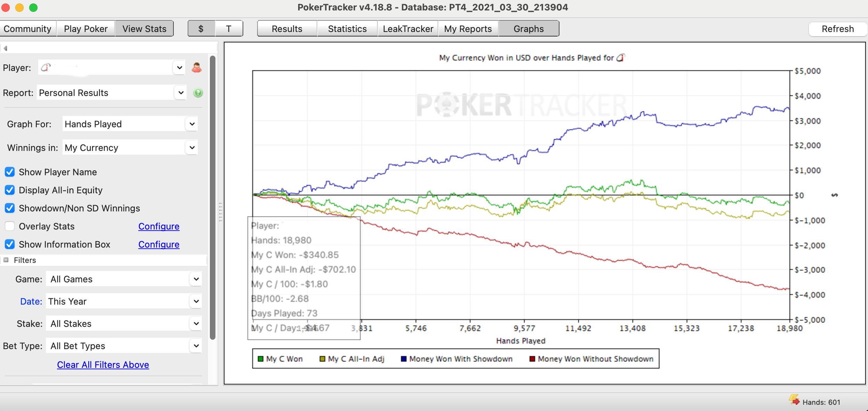Click the Hands: 601 status text
Viewport: 868px width, 411px height.
click(x=821, y=402)
